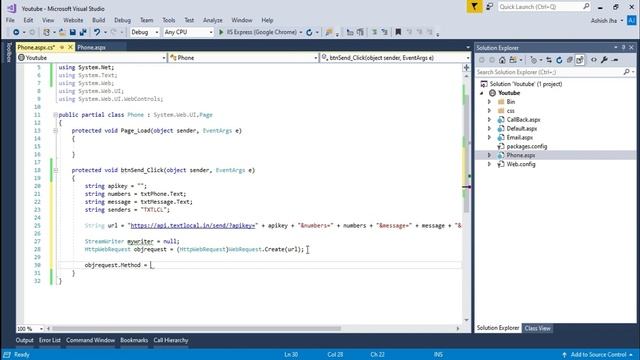
Task: Collapse the Page_Load method outlining box
Action: click(56, 131)
